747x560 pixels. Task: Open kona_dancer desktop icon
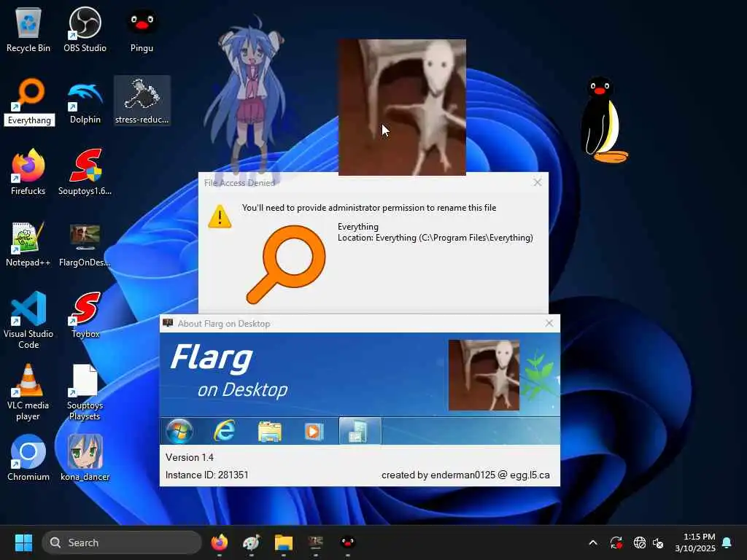85,458
